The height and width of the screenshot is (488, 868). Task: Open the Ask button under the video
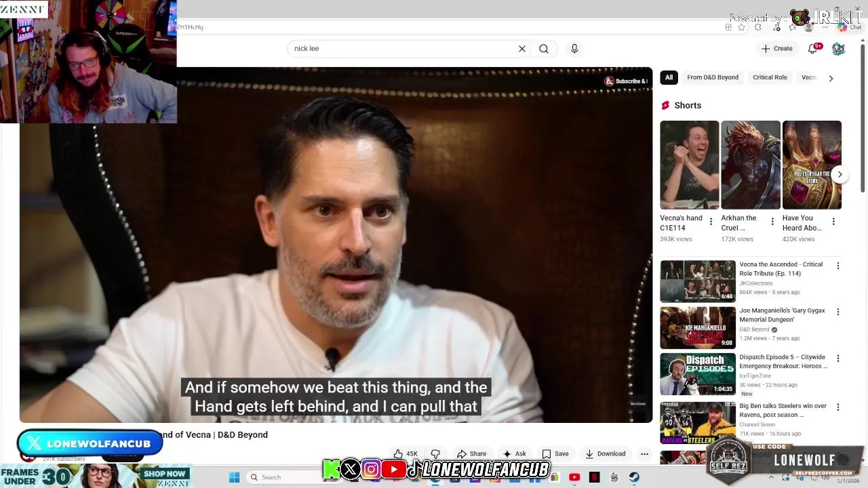tap(514, 454)
